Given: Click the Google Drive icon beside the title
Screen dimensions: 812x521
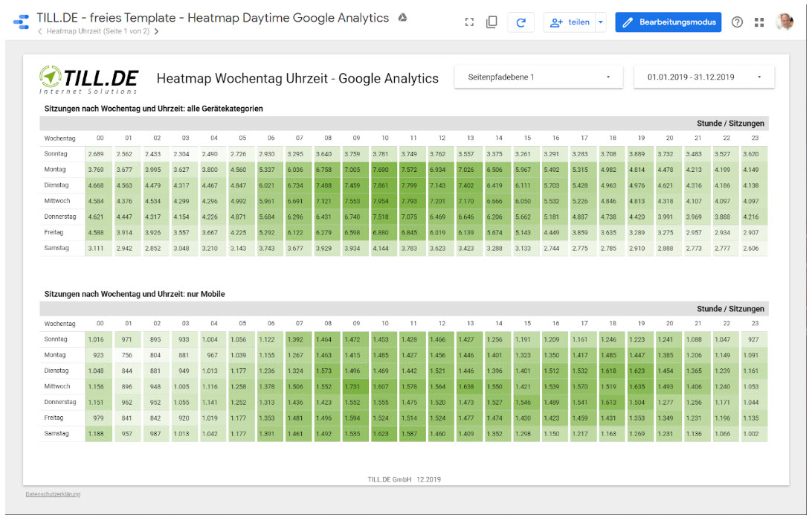Looking at the screenshot, I should pos(402,18).
